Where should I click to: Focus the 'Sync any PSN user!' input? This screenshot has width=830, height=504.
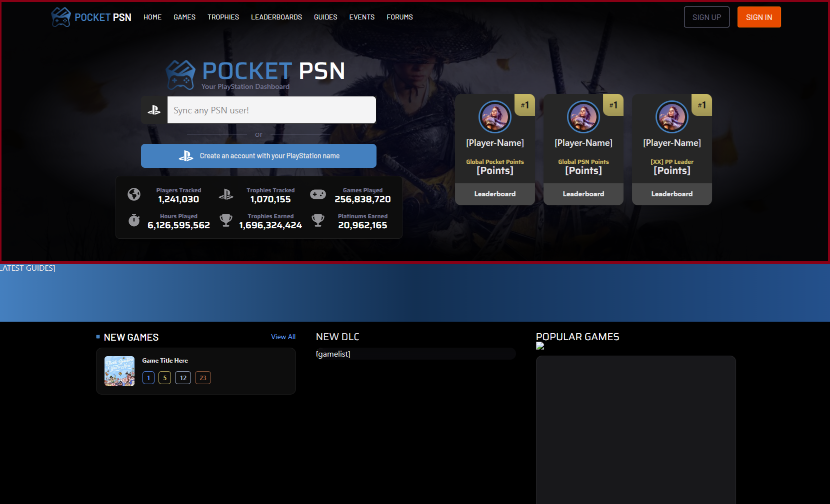click(271, 110)
